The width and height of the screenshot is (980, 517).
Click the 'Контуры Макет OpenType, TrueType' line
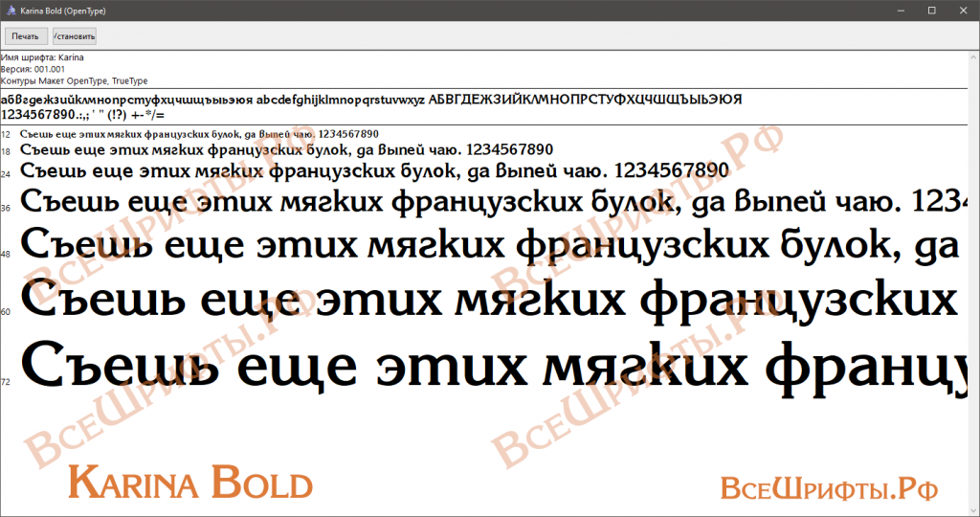[75, 81]
